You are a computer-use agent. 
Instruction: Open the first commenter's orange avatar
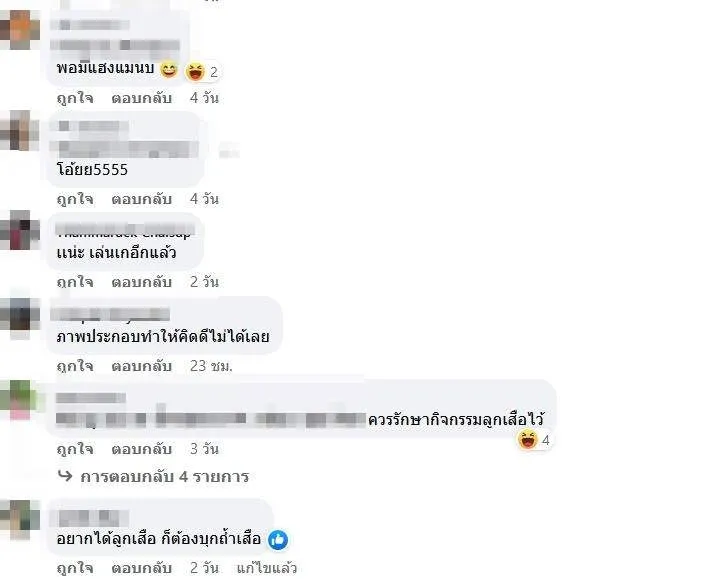click(20, 30)
